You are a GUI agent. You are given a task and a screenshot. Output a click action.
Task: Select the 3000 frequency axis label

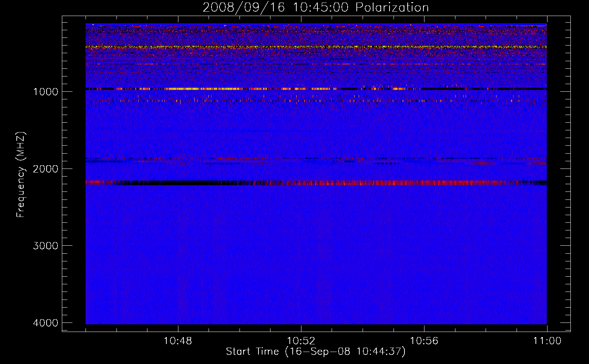coord(46,246)
